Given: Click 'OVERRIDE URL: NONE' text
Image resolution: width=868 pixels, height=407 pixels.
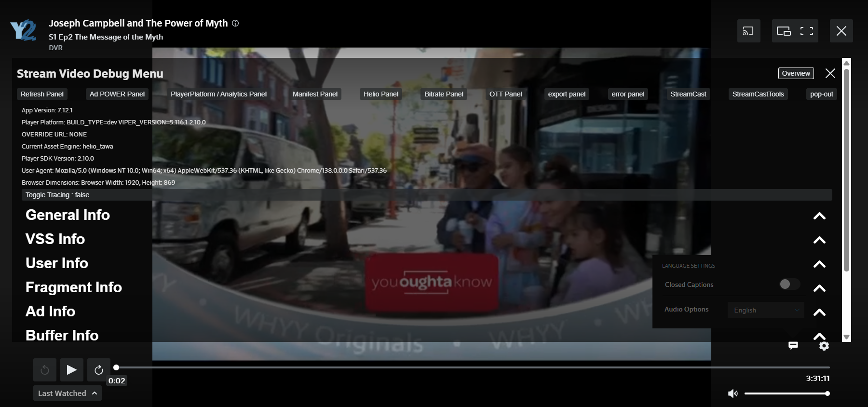Looking at the screenshot, I should (x=54, y=135).
